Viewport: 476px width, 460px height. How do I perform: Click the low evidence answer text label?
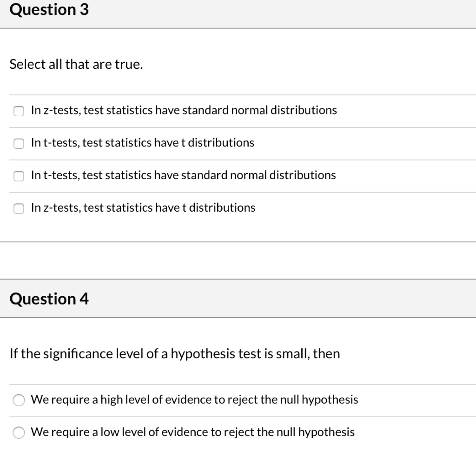pyautogui.click(x=192, y=432)
